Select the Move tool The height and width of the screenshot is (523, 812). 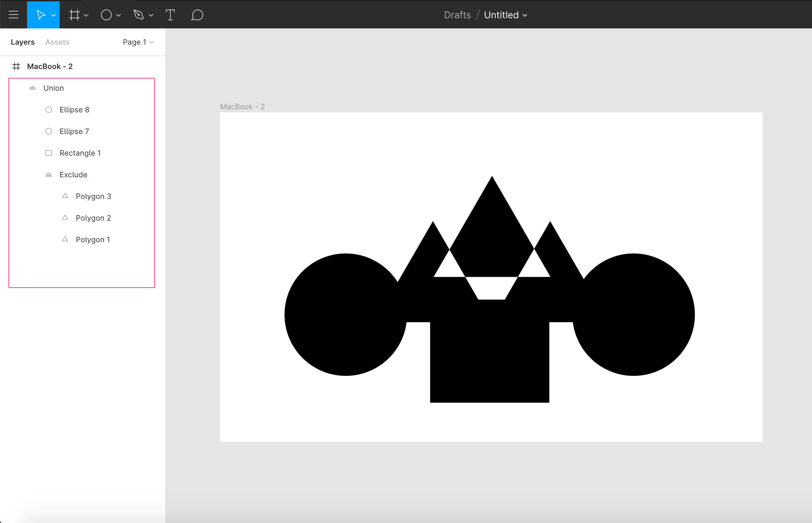(40, 15)
